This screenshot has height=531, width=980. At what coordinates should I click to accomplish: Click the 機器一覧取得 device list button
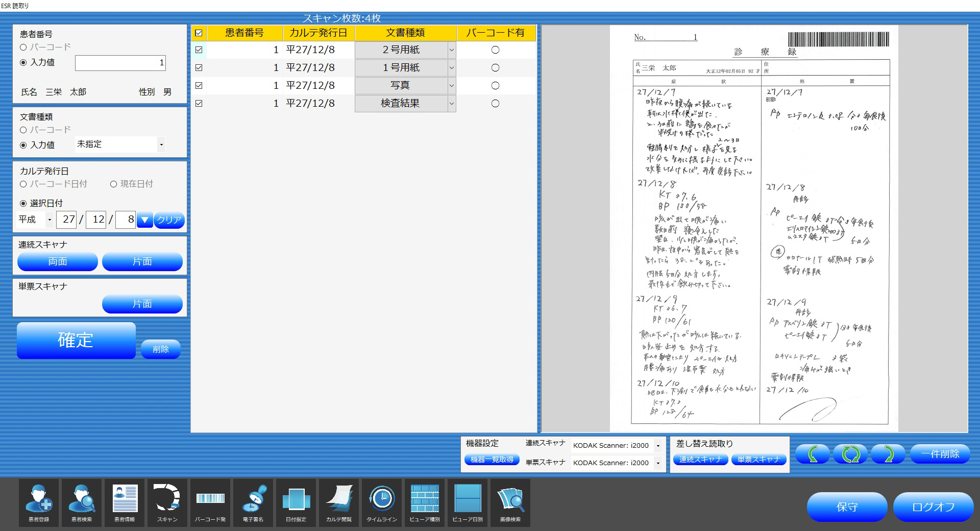point(492,459)
